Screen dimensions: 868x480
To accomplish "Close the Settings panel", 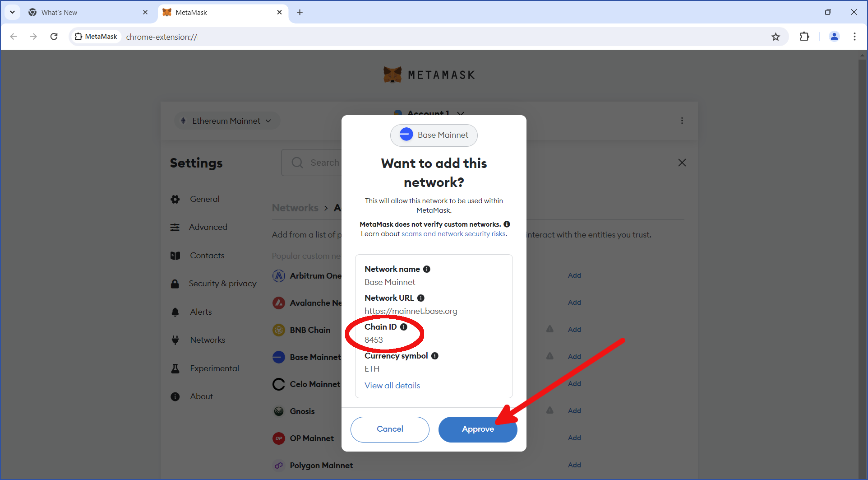I will [682, 163].
